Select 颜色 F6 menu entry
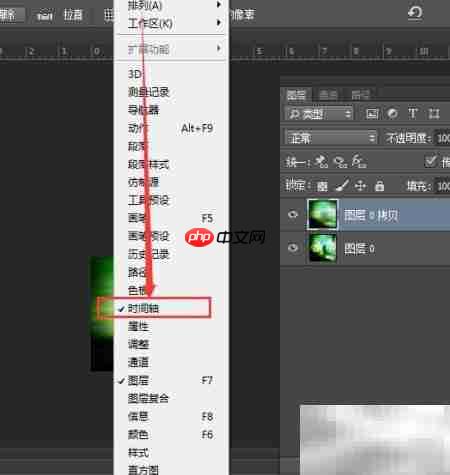This screenshot has width=450, height=475. point(171,434)
